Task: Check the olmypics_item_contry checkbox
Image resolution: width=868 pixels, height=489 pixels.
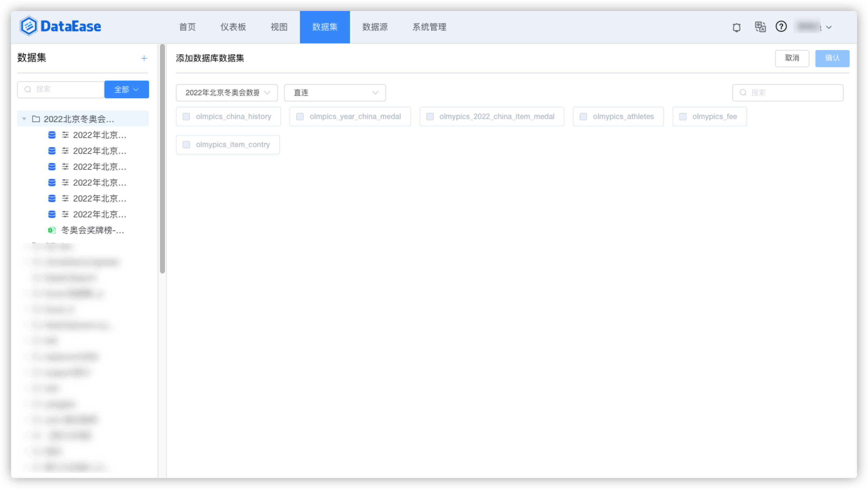Action: click(x=186, y=145)
